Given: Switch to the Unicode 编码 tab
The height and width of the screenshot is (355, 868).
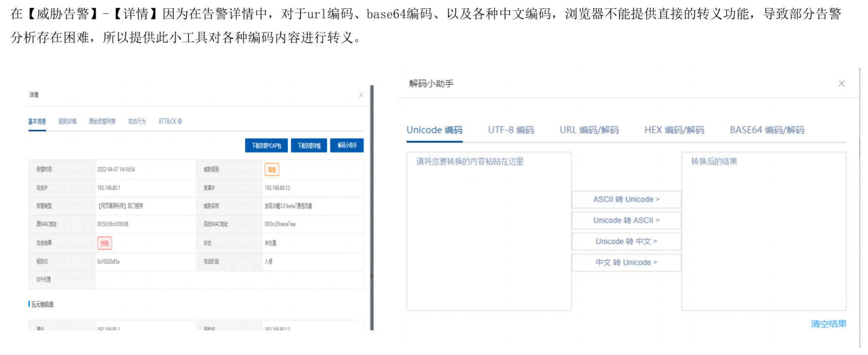Looking at the screenshot, I should pyautogui.click(x=434, y=130).
